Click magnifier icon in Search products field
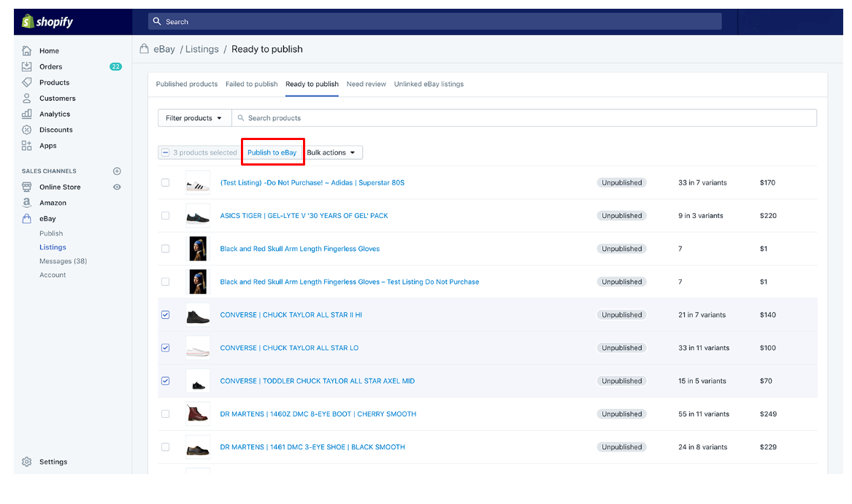The height and width of the screenshot is (504, 852). coord(241,118)
